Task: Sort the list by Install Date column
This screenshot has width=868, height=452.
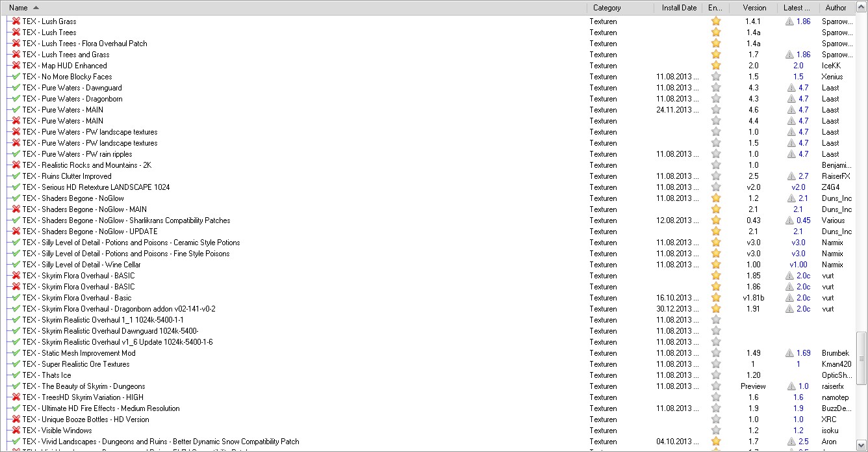Action: coord(678,8)
